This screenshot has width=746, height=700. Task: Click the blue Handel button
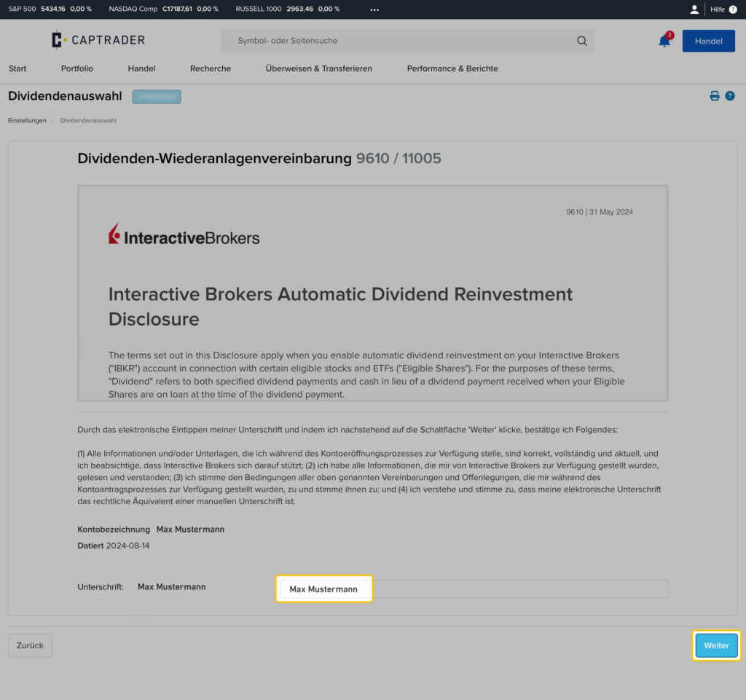point(708,41)
